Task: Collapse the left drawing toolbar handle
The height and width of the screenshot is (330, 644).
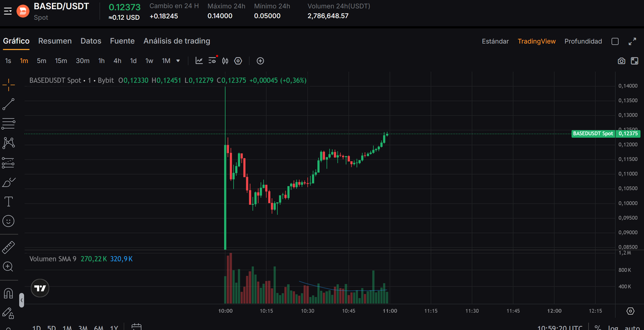Action: (21, 300)
